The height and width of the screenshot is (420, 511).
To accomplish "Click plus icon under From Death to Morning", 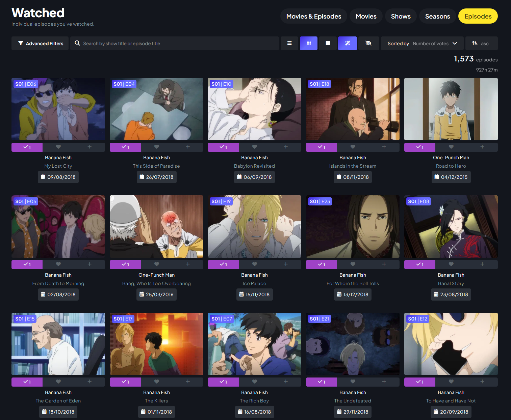I will pyautogui.click(x=90, y=264).
